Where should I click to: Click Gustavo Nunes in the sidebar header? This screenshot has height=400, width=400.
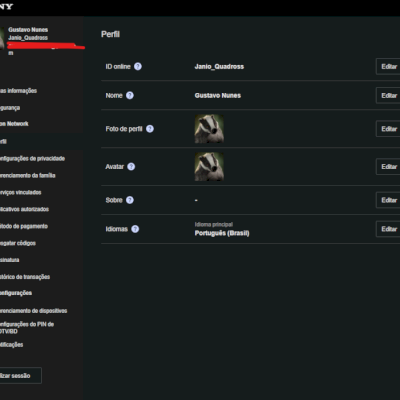click(28, 30)
